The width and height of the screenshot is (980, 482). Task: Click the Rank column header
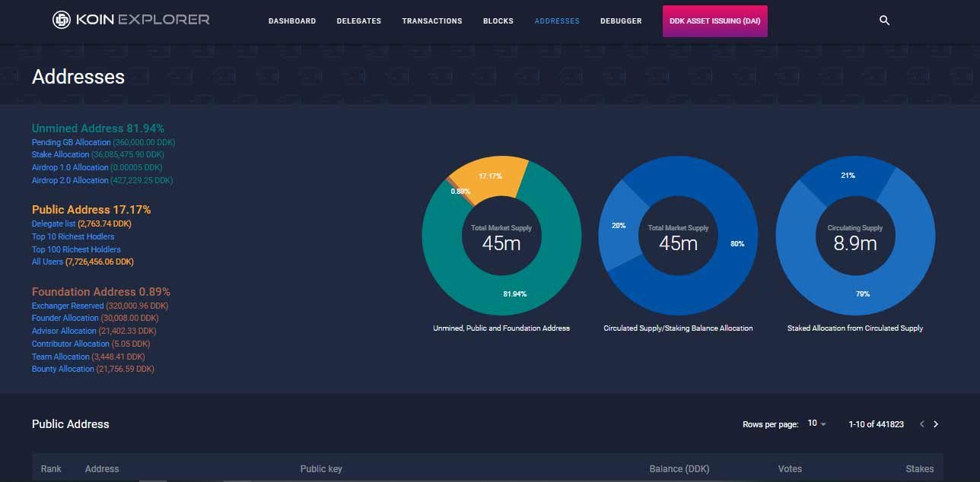(x=51, y=469)
